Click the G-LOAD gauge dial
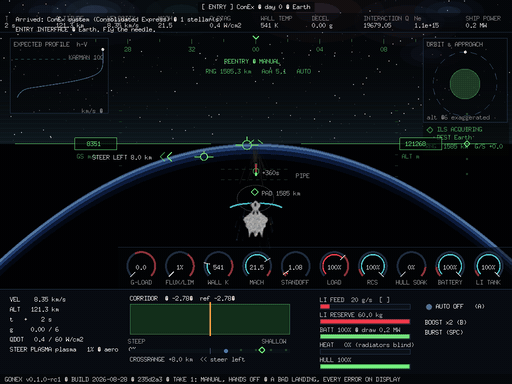Viewport: 512px width, 384px height. (x=141, y=266)
